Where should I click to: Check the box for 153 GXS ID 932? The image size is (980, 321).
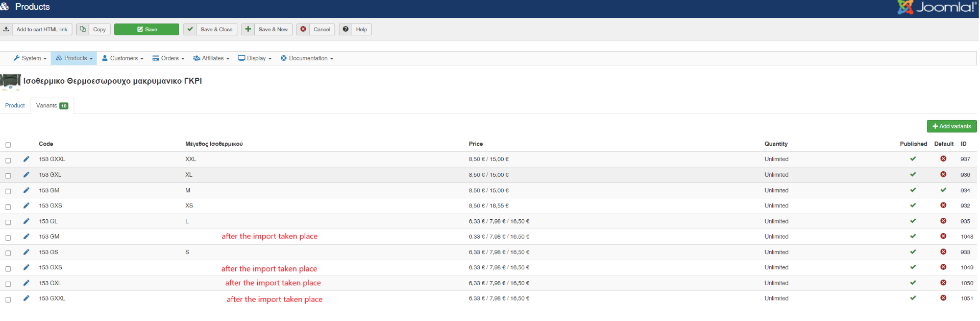pos(8,207)
